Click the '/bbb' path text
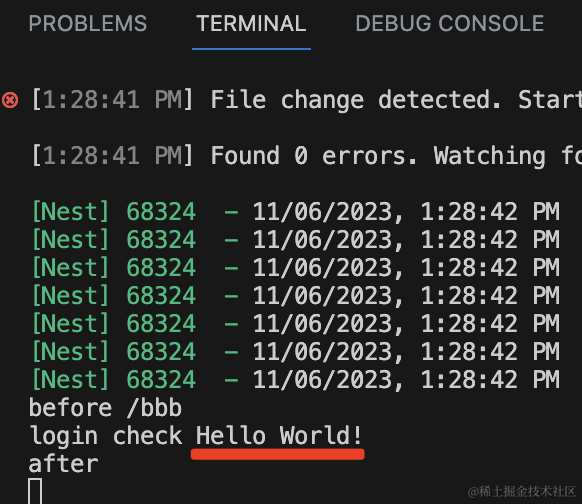 pos(154,408)
